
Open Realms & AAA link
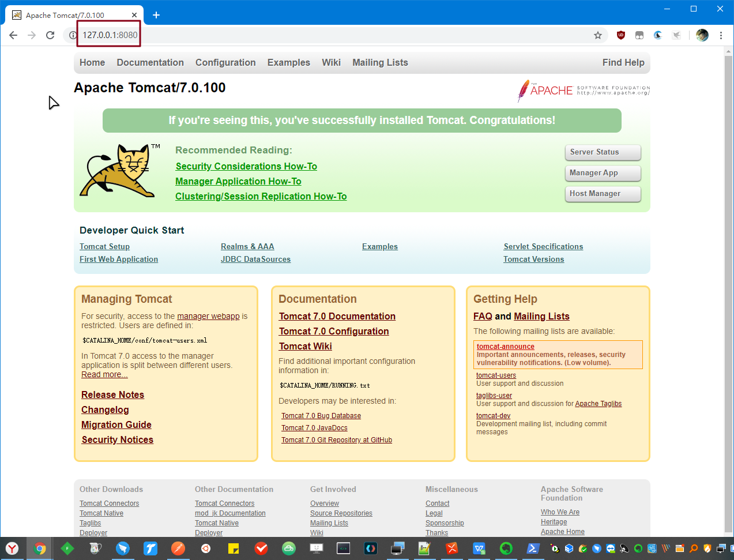tap(247, 247)
